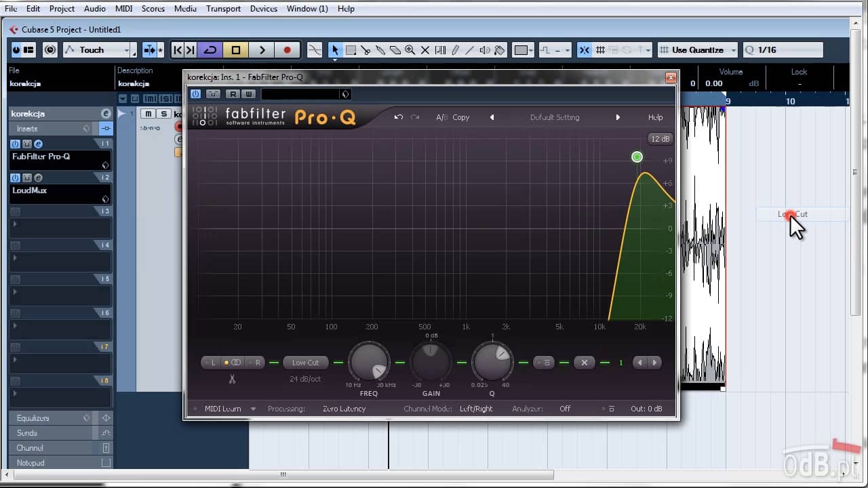Click the Pro-Q redo arrow
The image size is (868, 488).
click(415, 117)
